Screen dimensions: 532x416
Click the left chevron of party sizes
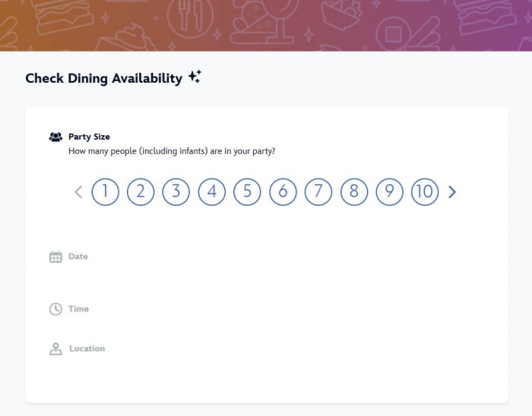78,192
